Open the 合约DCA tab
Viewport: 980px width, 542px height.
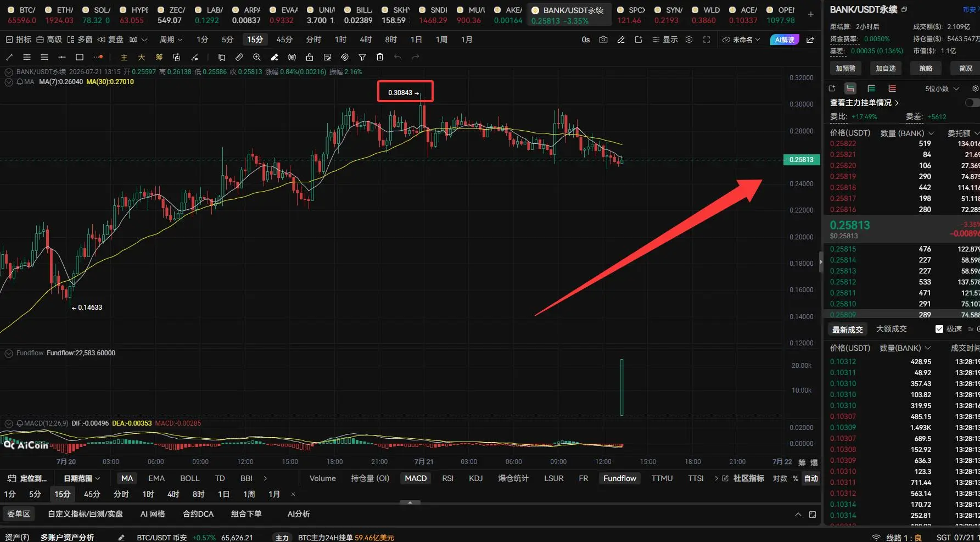point(198,514)
